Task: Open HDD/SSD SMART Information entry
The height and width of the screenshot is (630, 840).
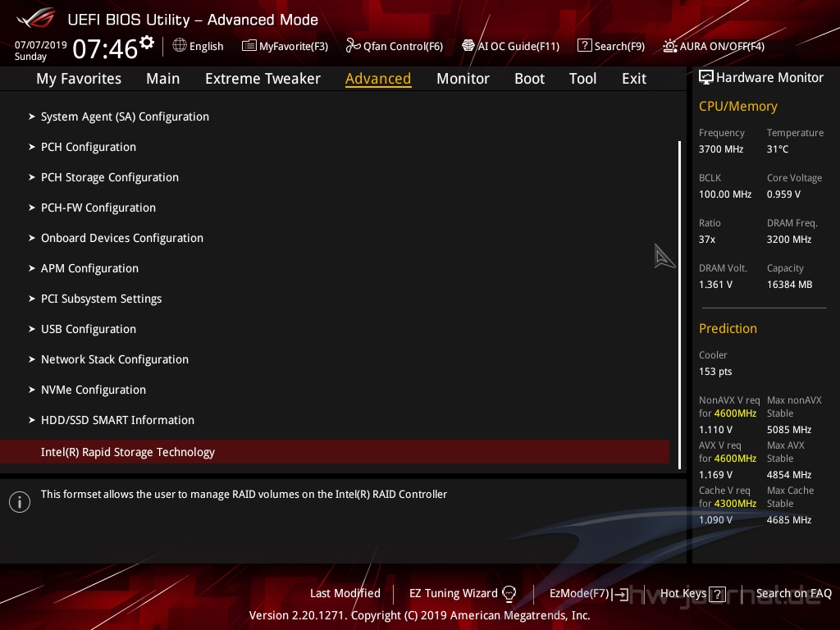Action: coord(117,420)
